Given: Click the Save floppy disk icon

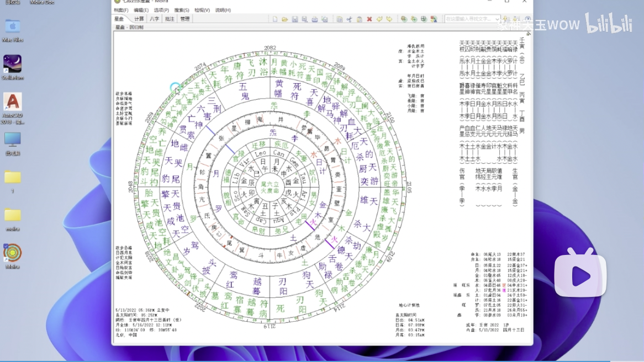Looking at the screenshot, I should click(295, 19).
